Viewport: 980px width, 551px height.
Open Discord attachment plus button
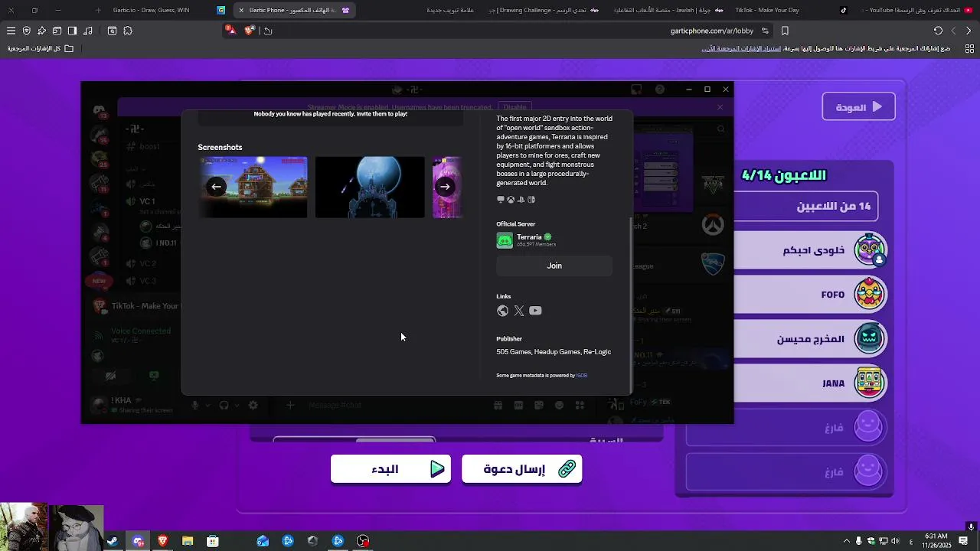pyautogui.click(x=290, y=406)
